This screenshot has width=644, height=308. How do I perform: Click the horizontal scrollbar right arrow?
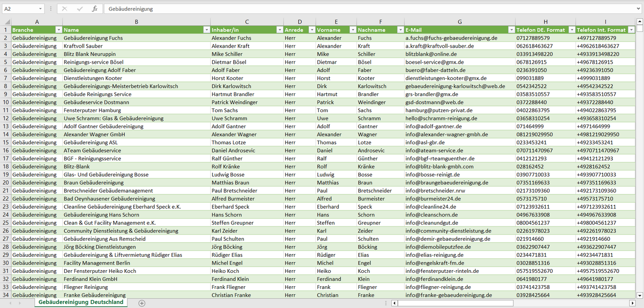[632, 303]
